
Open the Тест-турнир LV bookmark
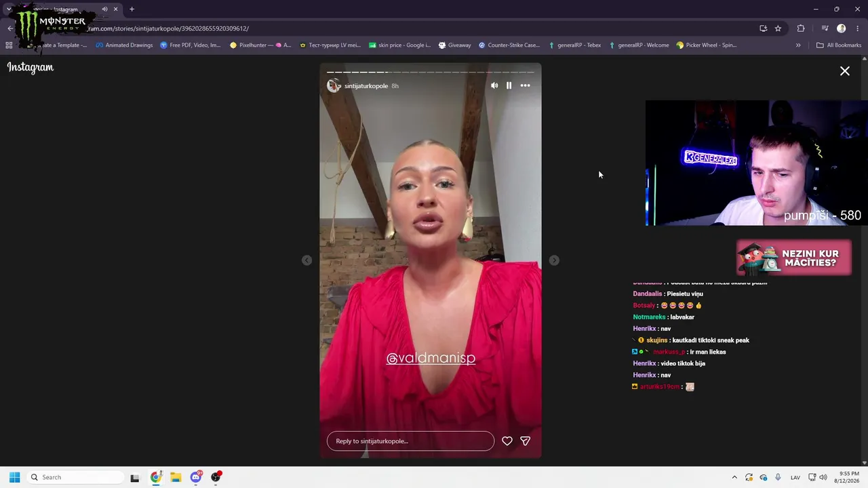point(330,45)
